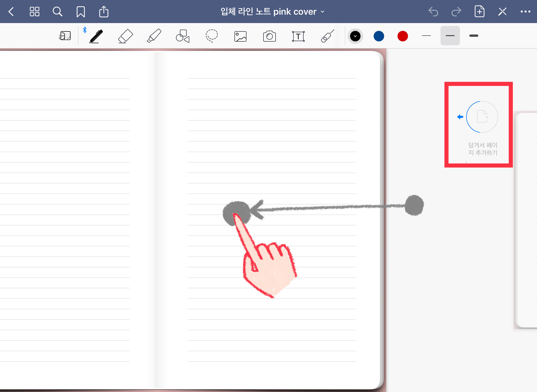Screen dimensions: 537x392
Task: Select the Highlighter tool
Action: (x=154, y=36)
